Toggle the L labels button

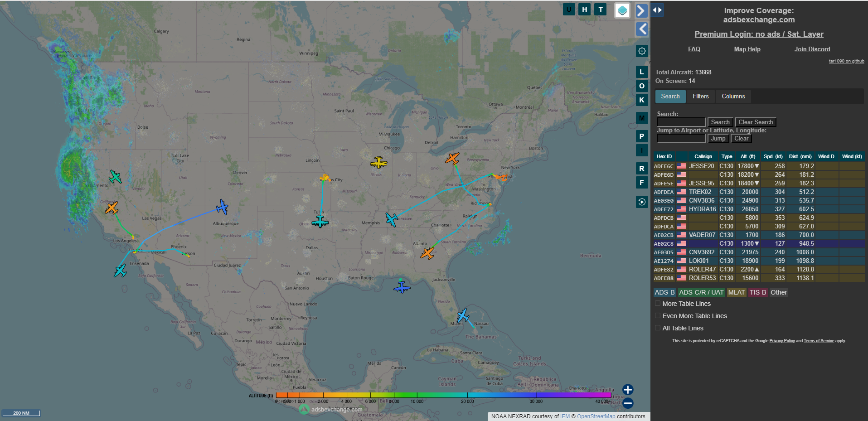pyautogui.click(x=642, y=72)
